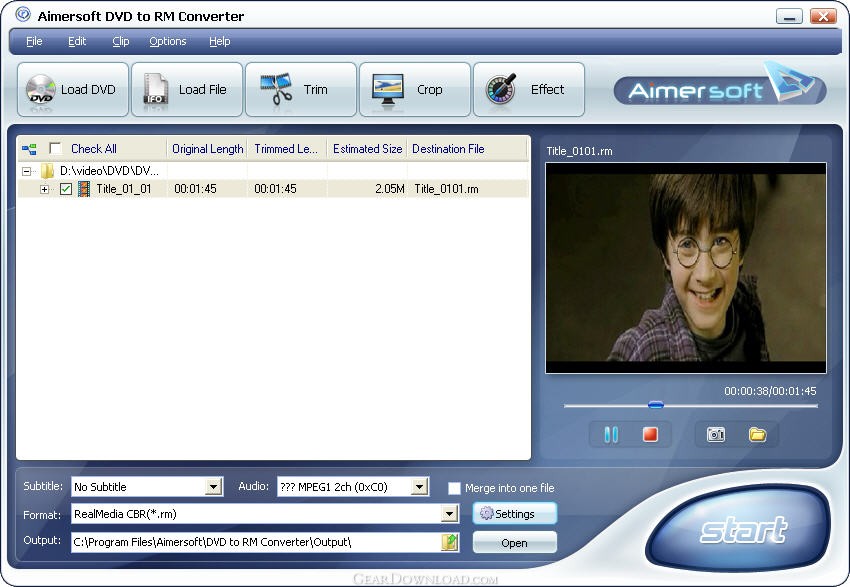The width and height of the screenshot is (850, 587).
Task: Click the Trimmed Length column header
Action: click(287, 149)
